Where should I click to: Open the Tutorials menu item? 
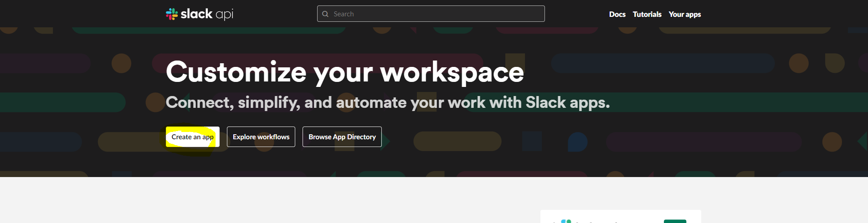coord(647,14)
